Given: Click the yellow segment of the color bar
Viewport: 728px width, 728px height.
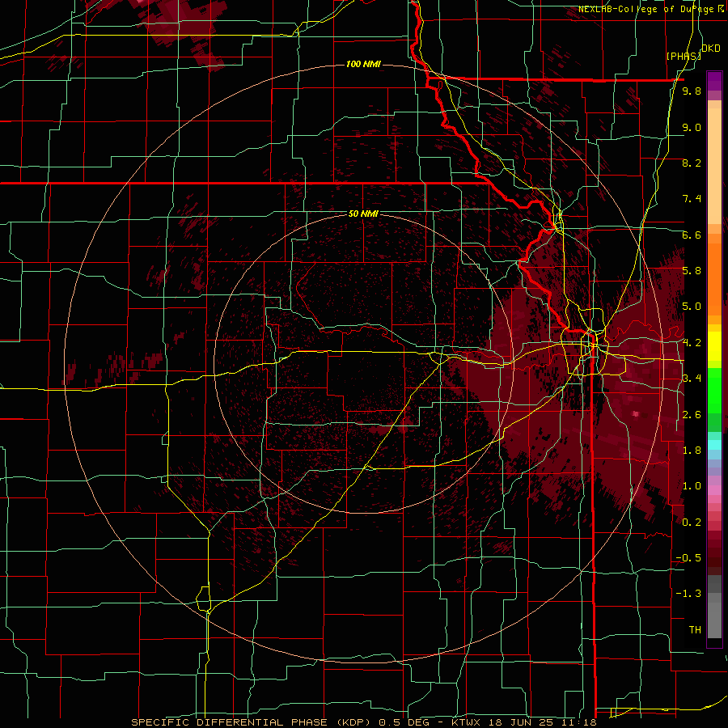Looking at the screenshot, I should click(x=714, y=346).
